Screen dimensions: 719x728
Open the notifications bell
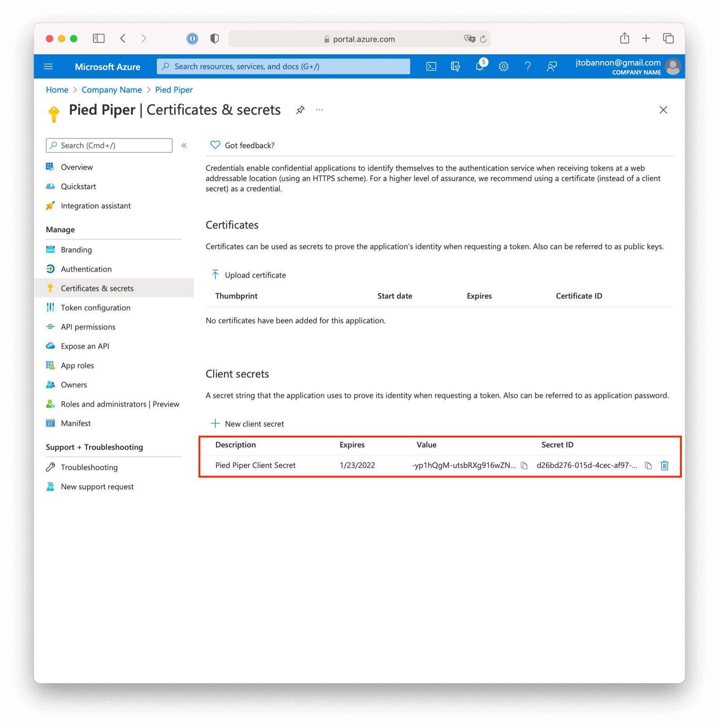479,67
